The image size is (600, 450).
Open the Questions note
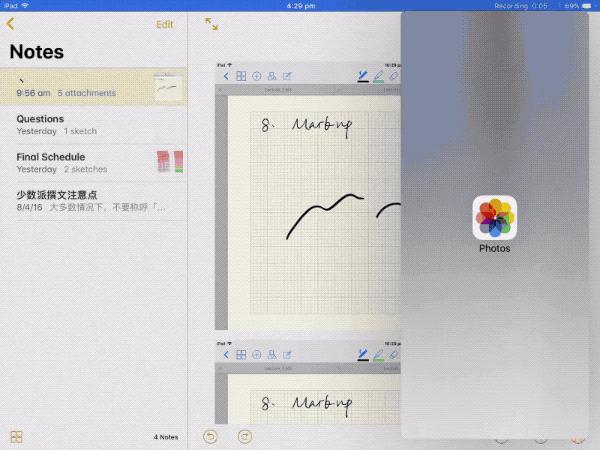80,124
